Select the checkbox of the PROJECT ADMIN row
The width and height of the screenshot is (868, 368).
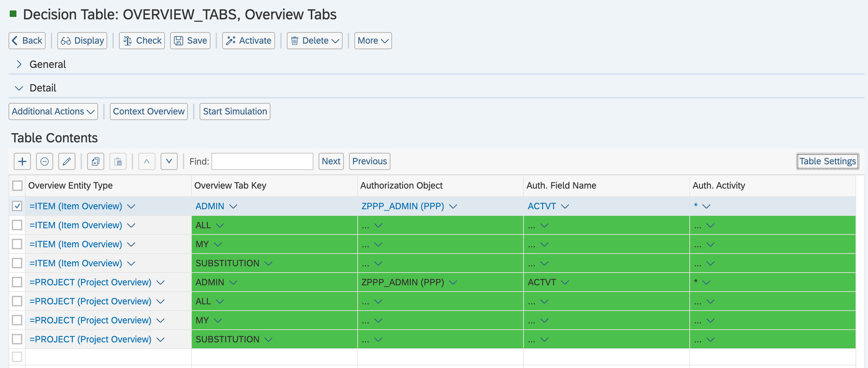pyautogui.click(x=17, y=282)
